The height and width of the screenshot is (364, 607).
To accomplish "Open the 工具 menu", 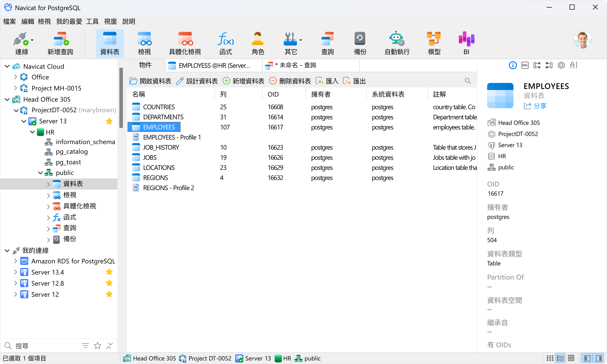I will coord(92,21).
